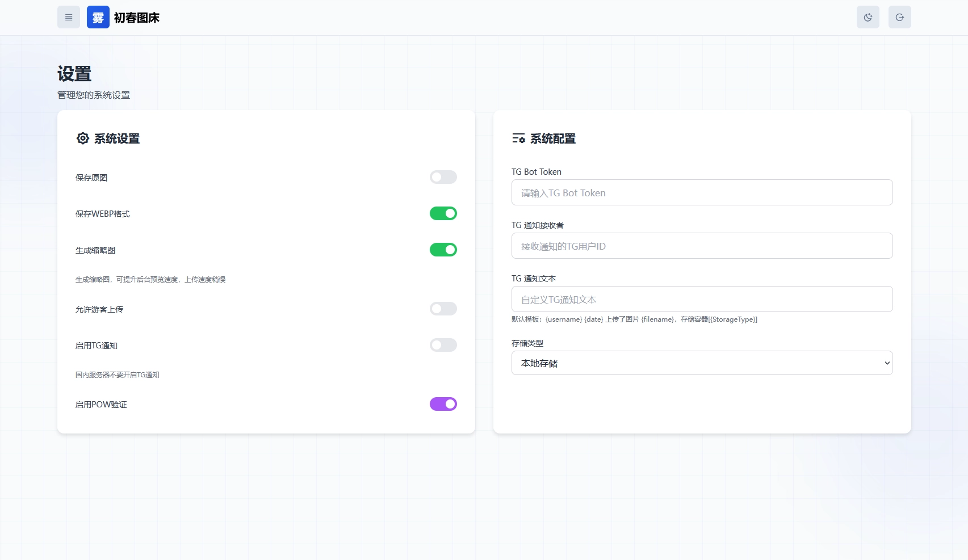
Task: Click the logout icon in header
Action: click(899, 18)
